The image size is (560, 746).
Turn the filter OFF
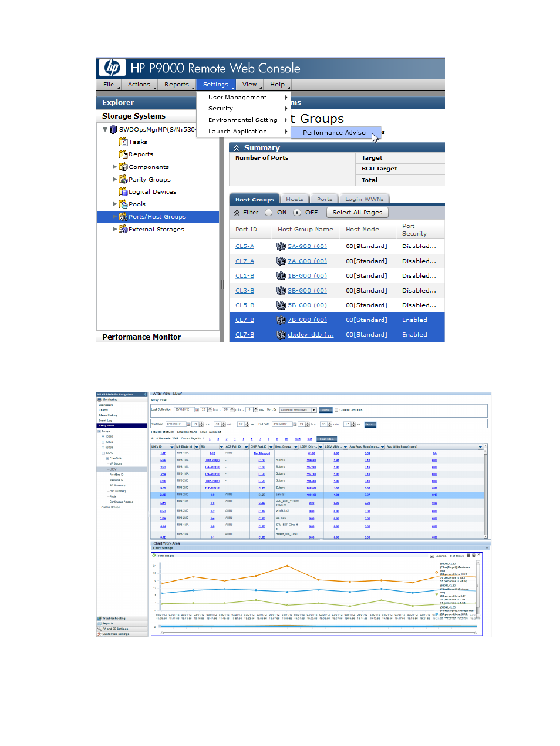tap(297, 213)
